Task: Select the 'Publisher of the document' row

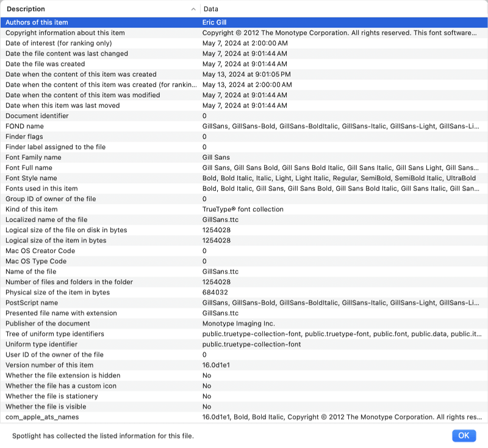Action: 244,323
